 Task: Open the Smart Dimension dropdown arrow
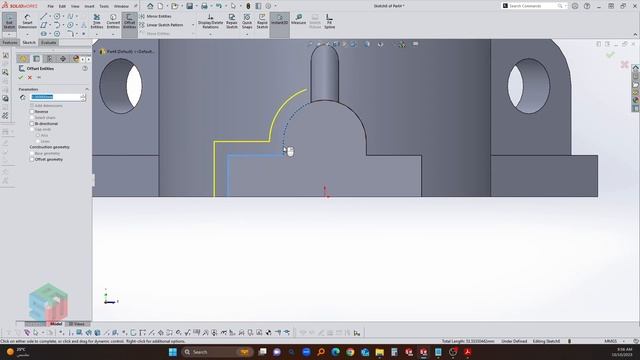pos(27,34)
